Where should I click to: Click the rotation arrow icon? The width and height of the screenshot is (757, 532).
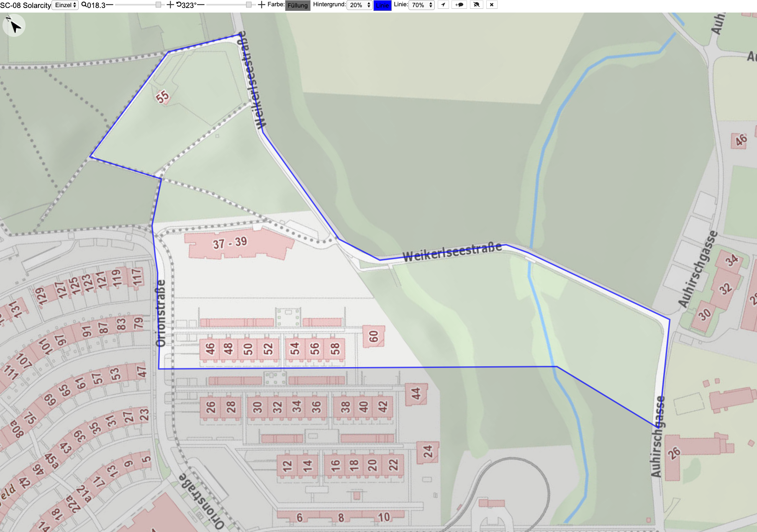(179, 5)
